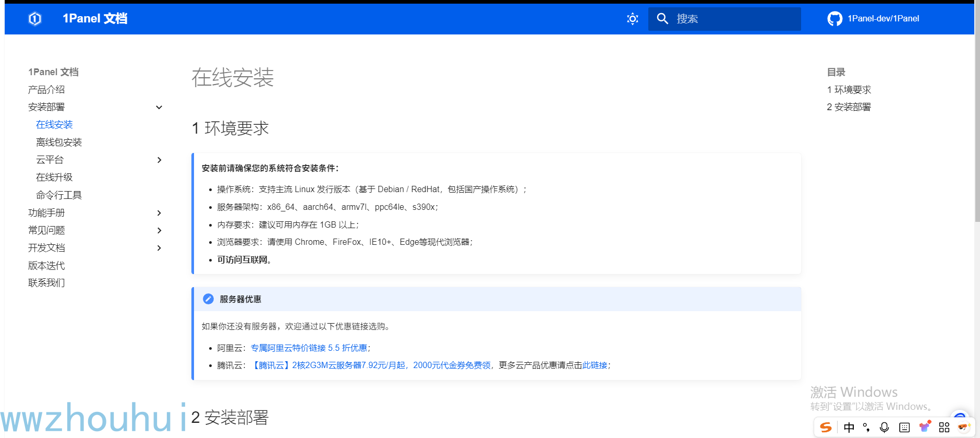Open the 专属阿里云特价链接 5.5 折优惠 link
980x438 pixels.
(x=309, y=348)
